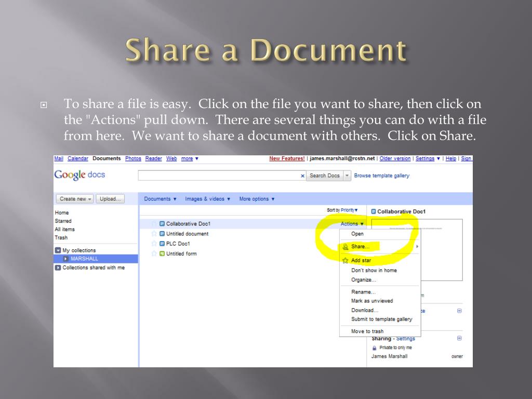The image size is (532, 399).
Task: Select the MARSHALL collection
Action: click(x=96, y=259)
